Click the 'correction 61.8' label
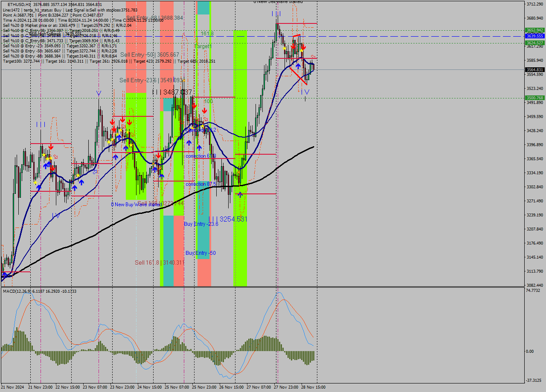 tap(200, 156)
